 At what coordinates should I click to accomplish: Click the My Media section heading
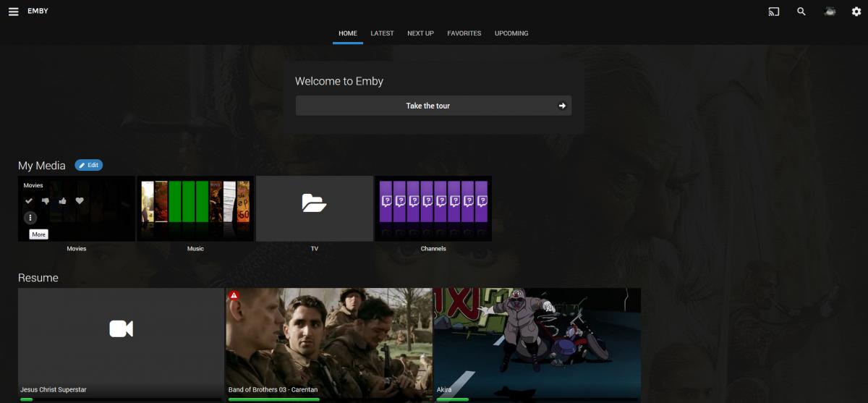tap(42, 166)
